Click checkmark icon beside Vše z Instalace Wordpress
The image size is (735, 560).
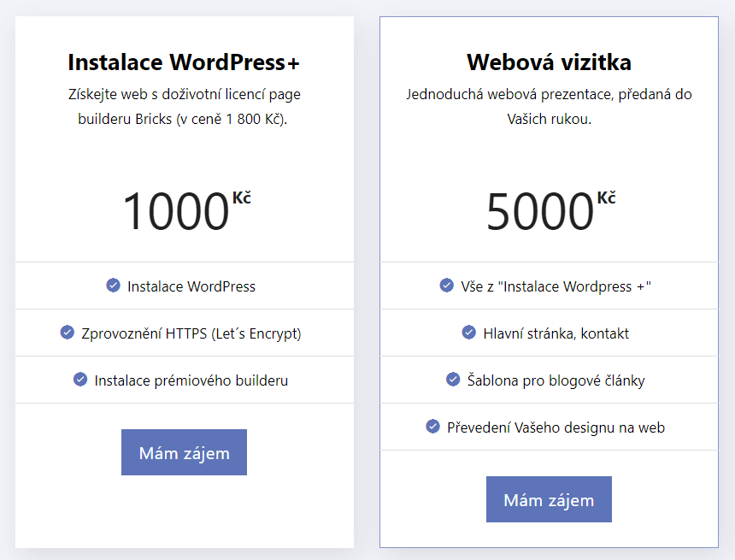pos(446,286)
